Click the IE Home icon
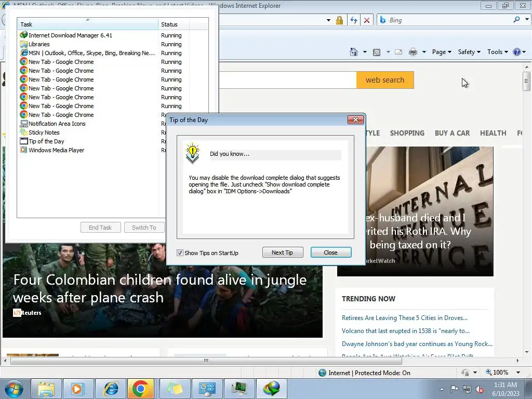The height and width of the screenshot is (399, 532). click(353, 52)
